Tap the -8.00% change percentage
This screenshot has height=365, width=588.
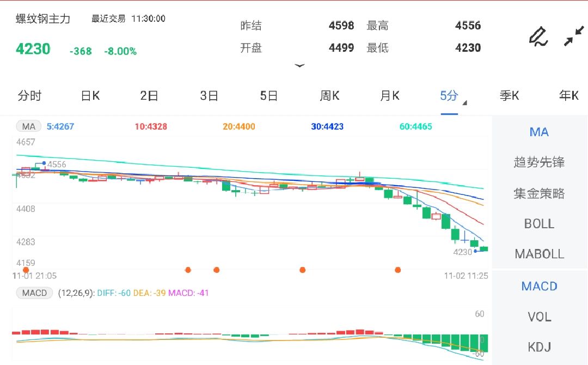point(120,51)
